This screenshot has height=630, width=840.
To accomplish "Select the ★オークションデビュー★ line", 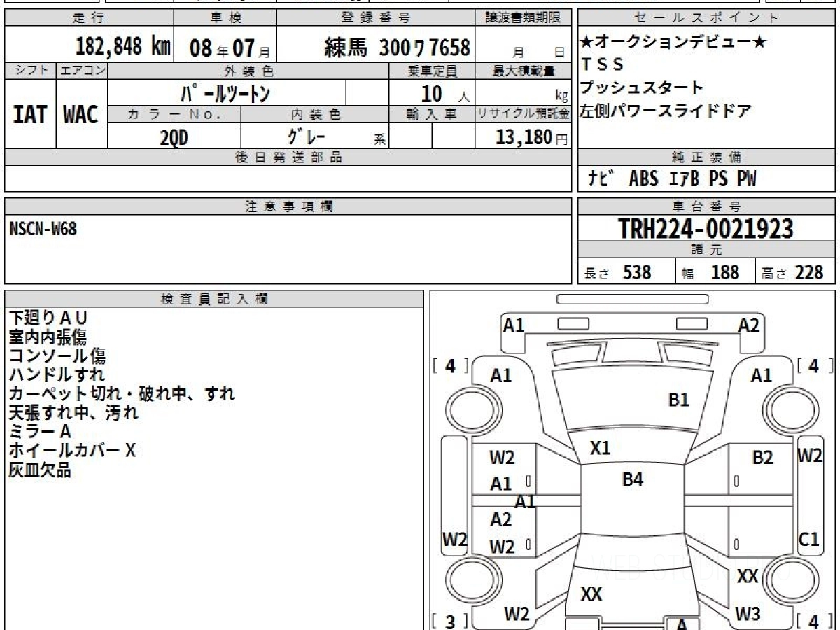I will (x=673, y=43).
